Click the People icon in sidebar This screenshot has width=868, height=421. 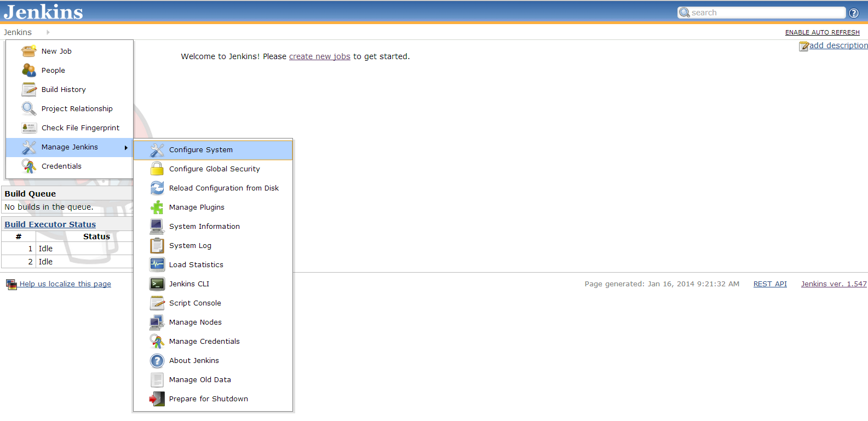coord(29,70)
